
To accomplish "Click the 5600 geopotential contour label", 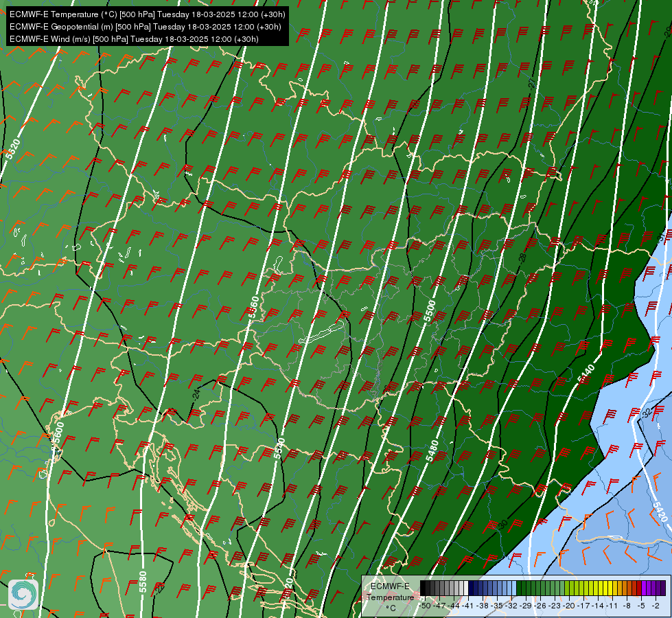I will [57, 431].
